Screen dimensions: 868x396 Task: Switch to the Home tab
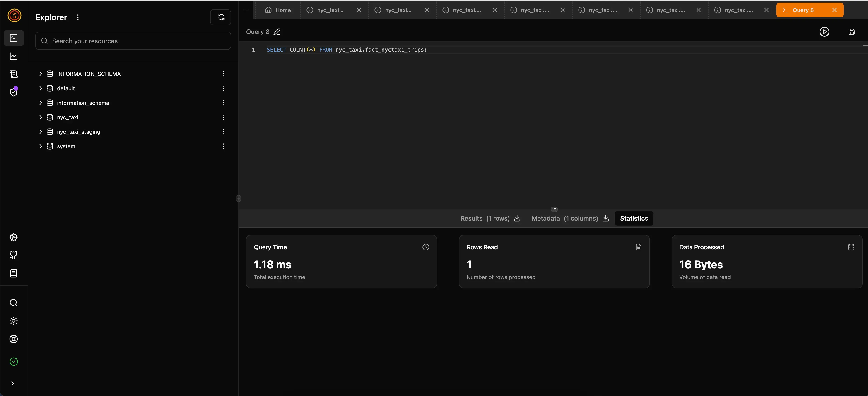pyautogui.click(x=278, y=10)
